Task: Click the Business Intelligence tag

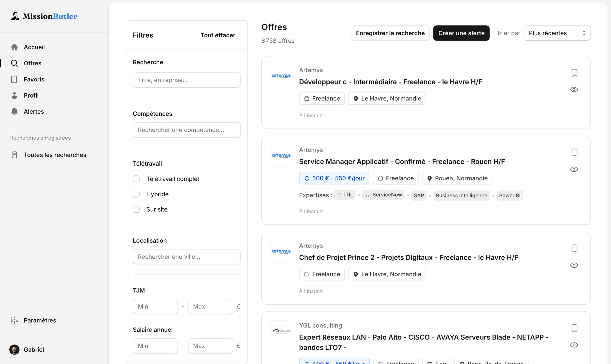Action: [x=462, y=195]
